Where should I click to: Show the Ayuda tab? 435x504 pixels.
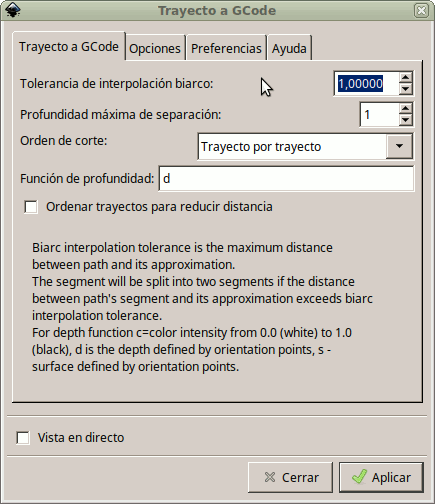point(289,48)
